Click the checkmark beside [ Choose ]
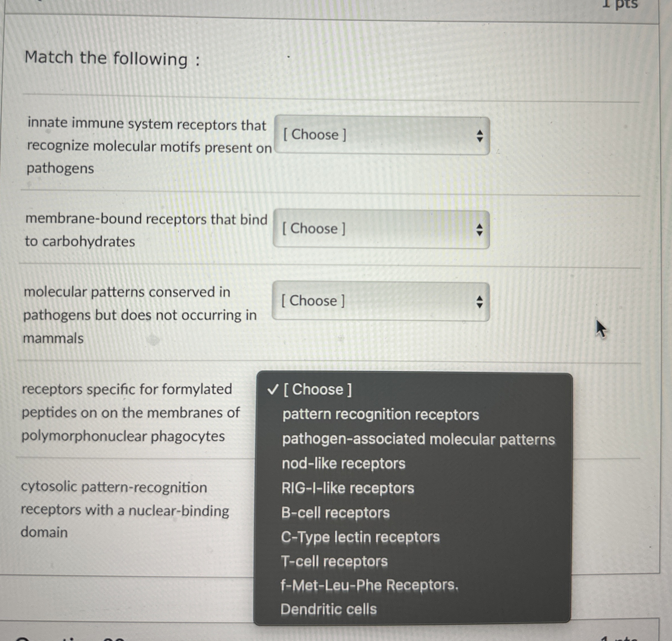Screen dimensions: 672x641 pos(273,389)
